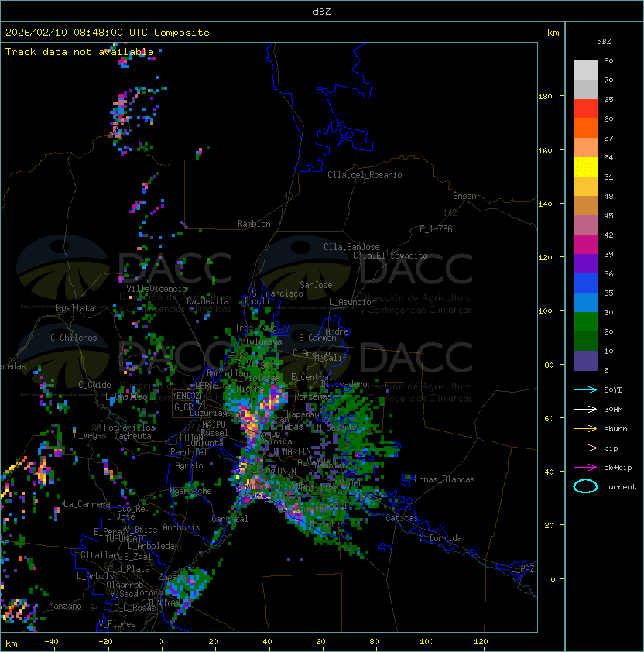The height and width of the screenshot is (652, 644).
Task: Click the '80' label atop the dBZ scale
Action: pos(608,60)
